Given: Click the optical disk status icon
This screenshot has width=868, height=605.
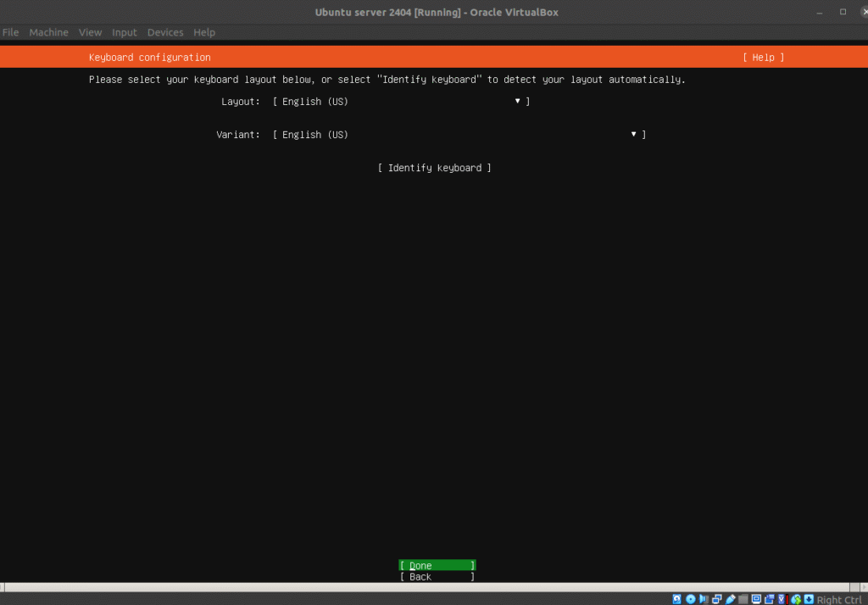Looking at the screenshot, I should [x=691, y=599].
